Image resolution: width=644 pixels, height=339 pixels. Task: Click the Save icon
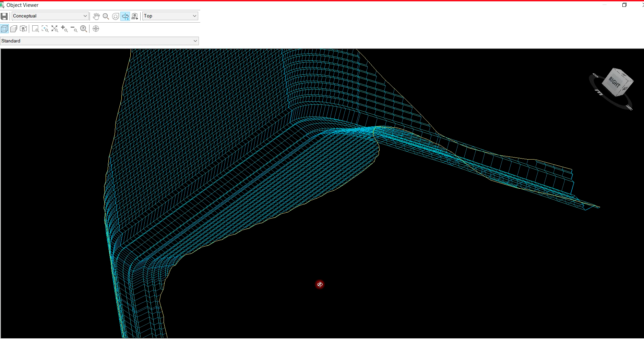click(x=4, y=16)
